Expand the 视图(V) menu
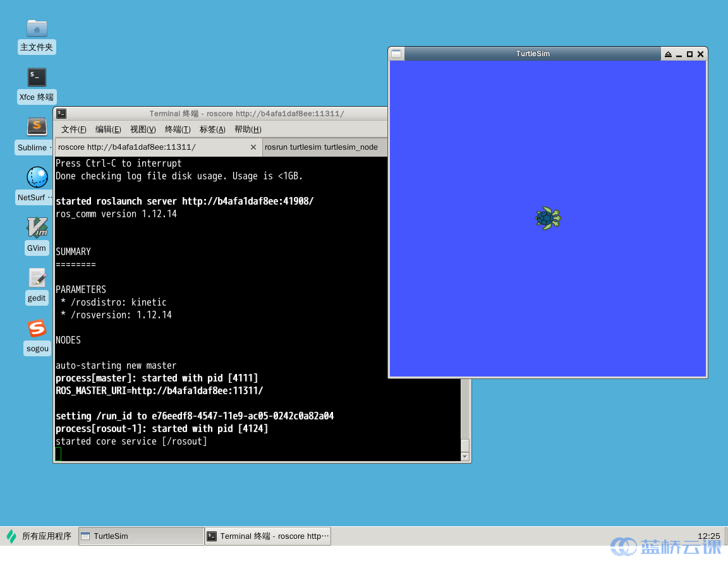Viewport: 728px width, 566px height. [143, 129]
